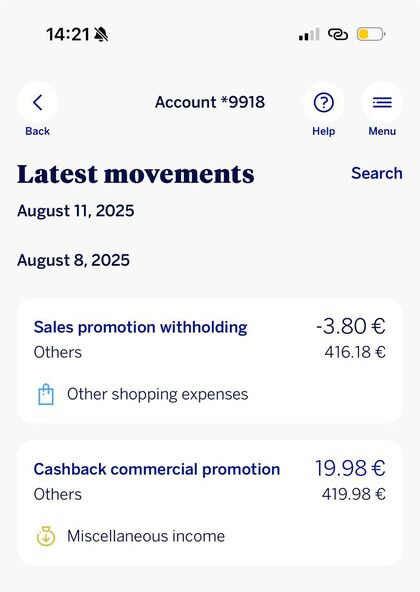Tap the 19.98 € cashback amount
Viewport: 420px width, 592px height.
(x=350, y=468)
